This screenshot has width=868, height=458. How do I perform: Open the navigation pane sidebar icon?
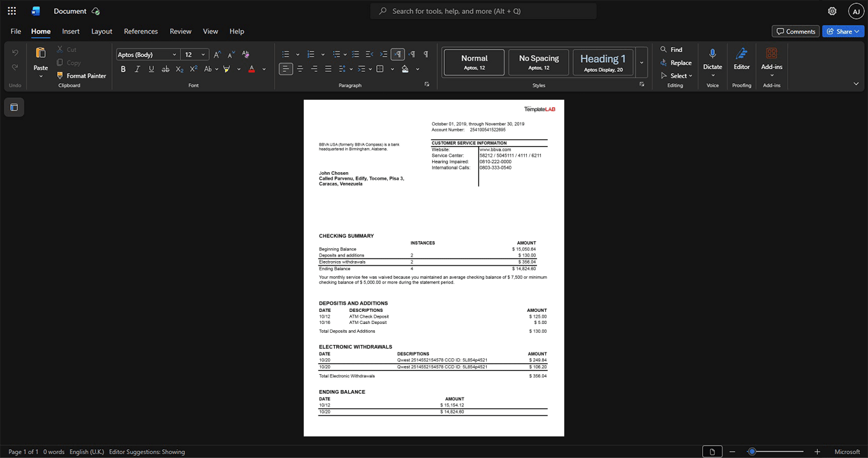14,107
